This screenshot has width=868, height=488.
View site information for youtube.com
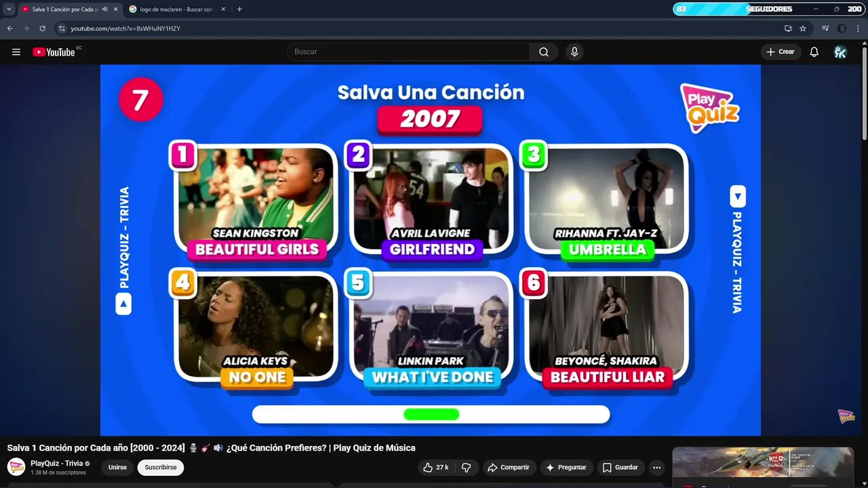(62, 28)
